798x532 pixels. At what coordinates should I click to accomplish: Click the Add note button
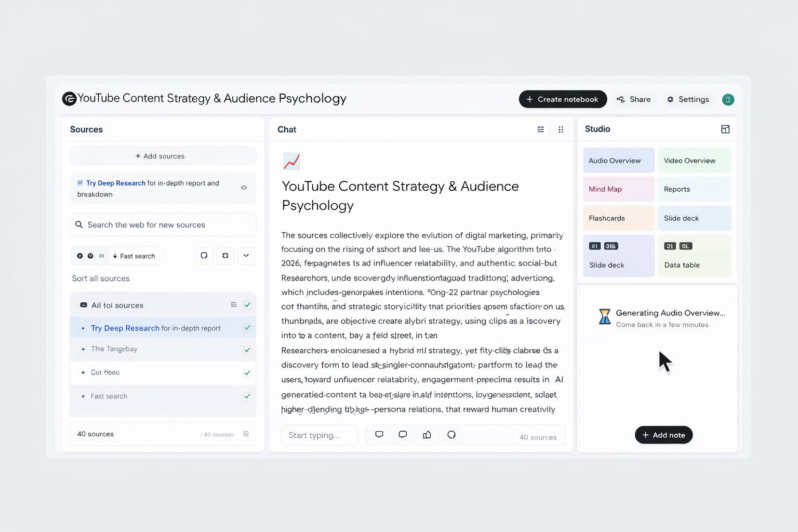(x=663, y=435)
